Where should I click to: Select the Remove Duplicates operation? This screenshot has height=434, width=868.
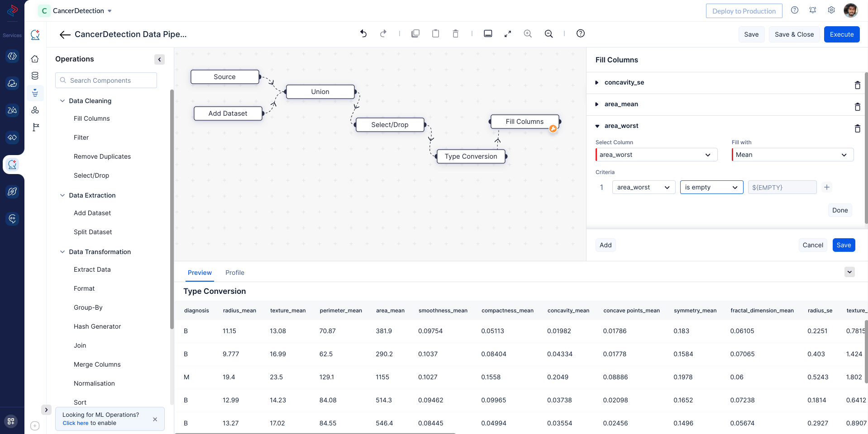coord(102,156)
